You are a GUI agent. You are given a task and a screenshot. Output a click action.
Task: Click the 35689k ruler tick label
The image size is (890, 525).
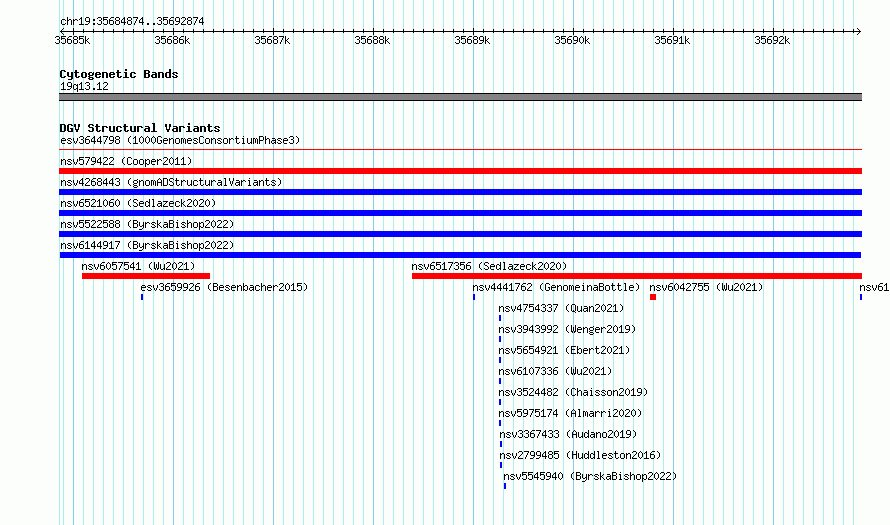[472, 40]
